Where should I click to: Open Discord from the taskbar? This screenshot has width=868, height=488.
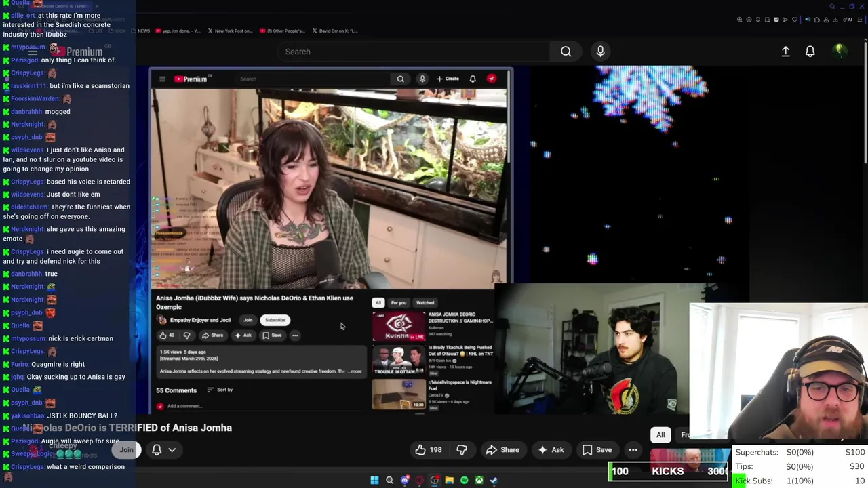405,481
